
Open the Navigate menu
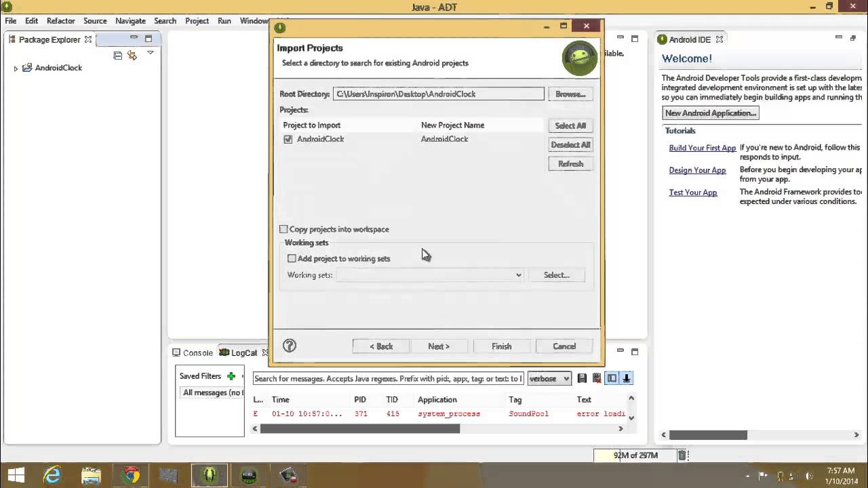[130, 21]
